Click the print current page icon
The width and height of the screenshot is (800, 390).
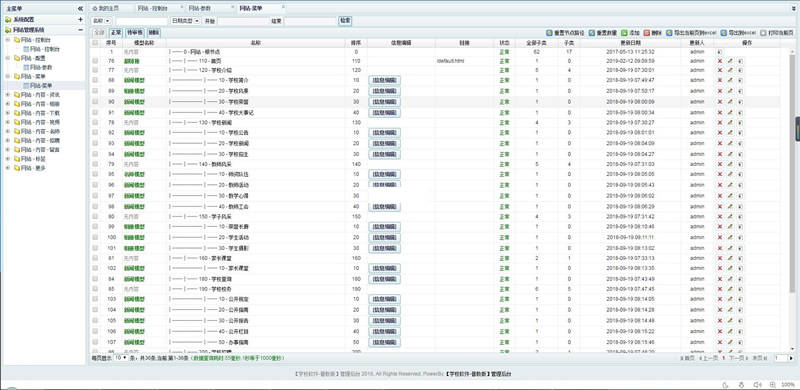point(763,33)
